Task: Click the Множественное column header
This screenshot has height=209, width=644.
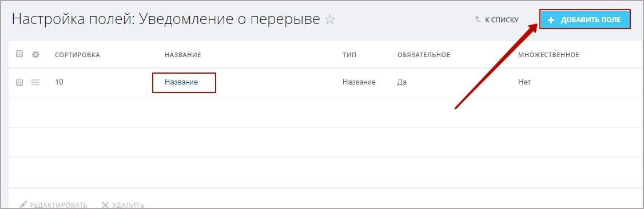Action: click(x=548, y=54)
